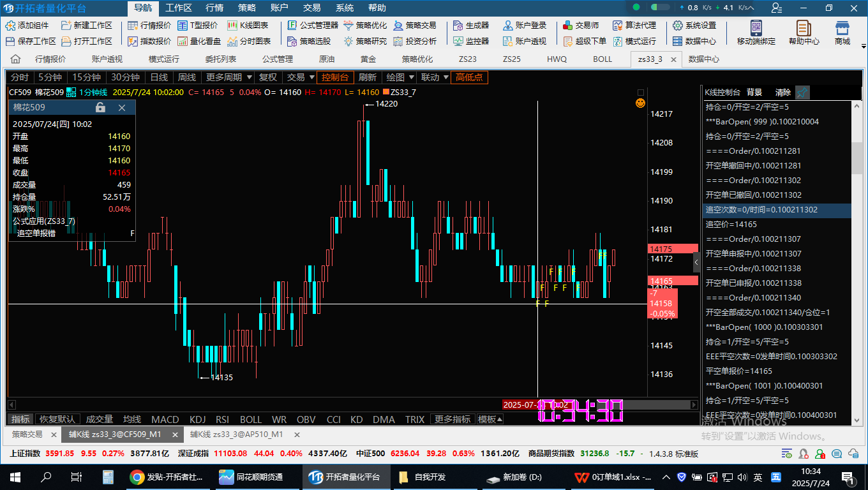Expand the 模板 template menu
Viewport: 868px width, 490px height.
pyautogui.click(x=490, y=419)
